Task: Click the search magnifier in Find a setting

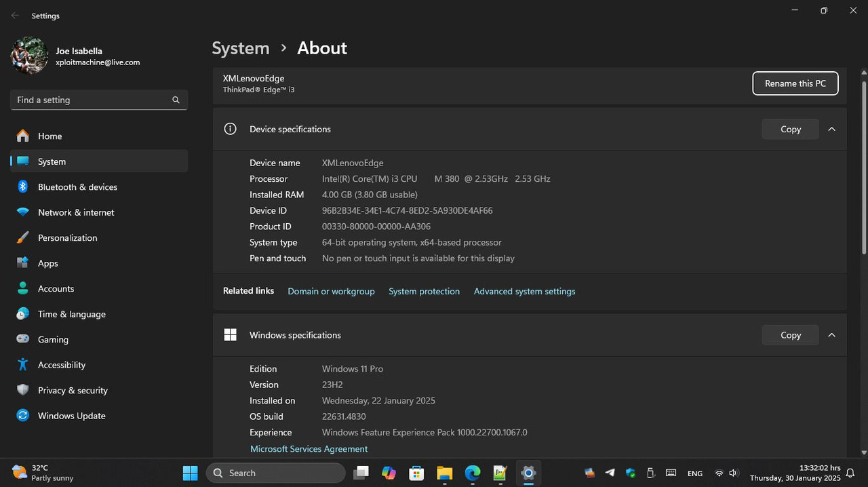Action: 176,100
